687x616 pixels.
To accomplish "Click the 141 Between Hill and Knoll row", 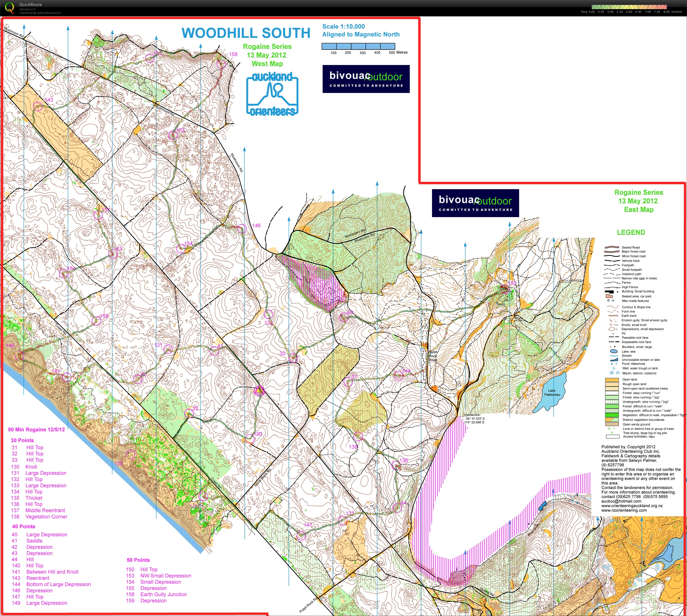I will pyautogui.click(x=45, y=572).
